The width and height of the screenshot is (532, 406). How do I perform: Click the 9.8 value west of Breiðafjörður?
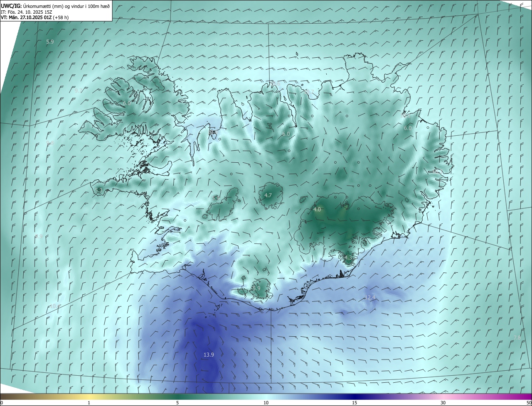(50, 143)
